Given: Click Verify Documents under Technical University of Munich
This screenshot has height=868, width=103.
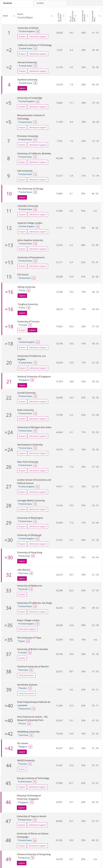Looking at the screenshot, I should tap(26, 666).
